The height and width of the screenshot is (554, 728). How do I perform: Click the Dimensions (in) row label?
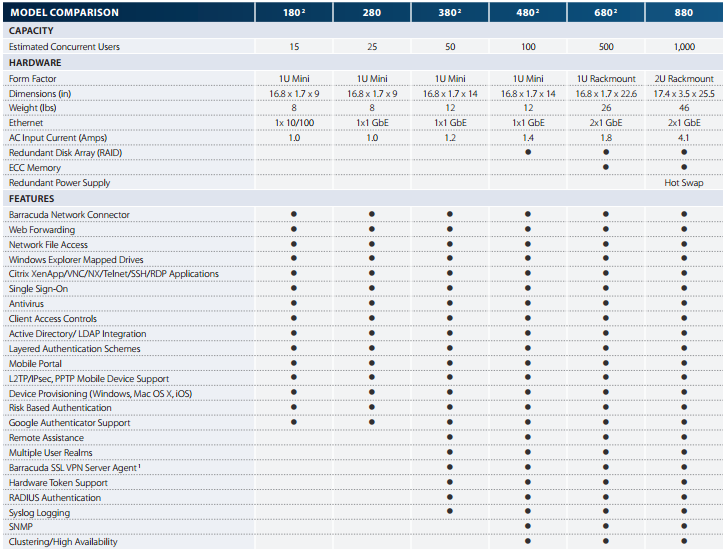coord(40,94)
